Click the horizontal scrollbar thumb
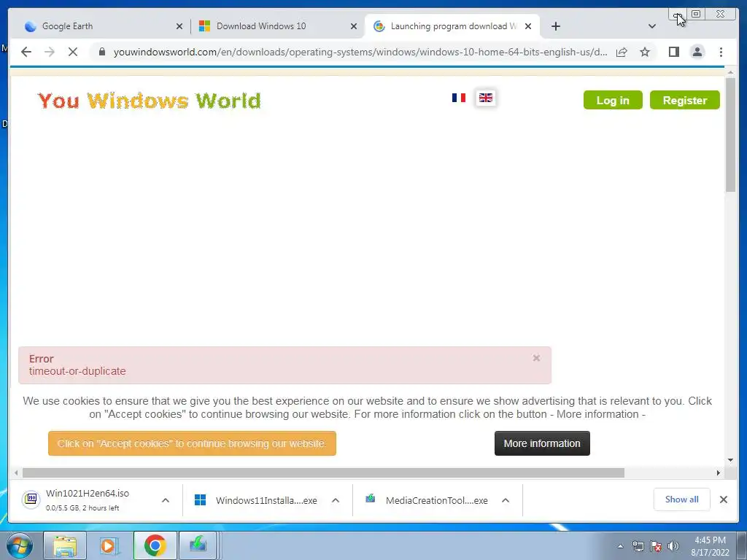Image resolution: width=747 pixels, height=560 pixels. tap(323, 472)
